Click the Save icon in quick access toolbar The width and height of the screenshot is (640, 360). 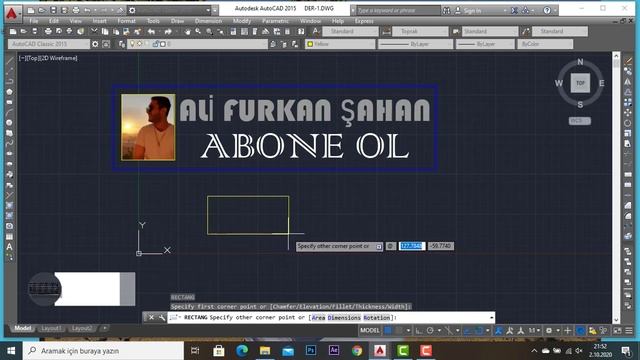click(53, 10)
